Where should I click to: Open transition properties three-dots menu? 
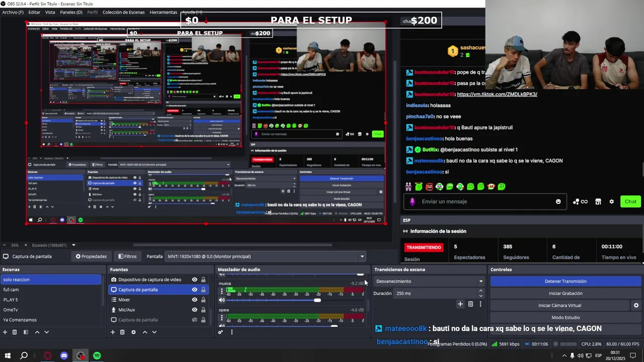click(480, 304)
